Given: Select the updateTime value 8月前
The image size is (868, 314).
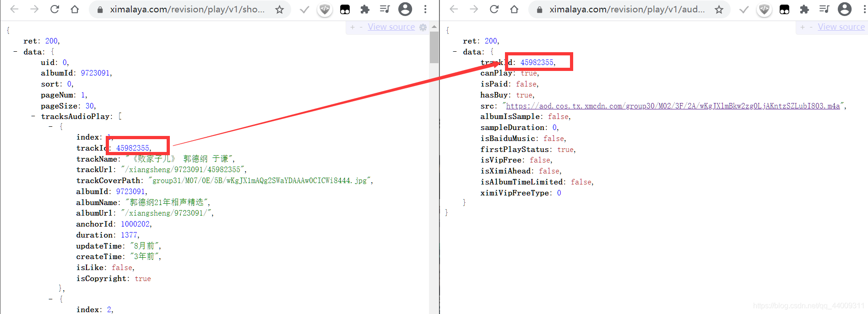Looking at the screenshot, I should point(144,246).
